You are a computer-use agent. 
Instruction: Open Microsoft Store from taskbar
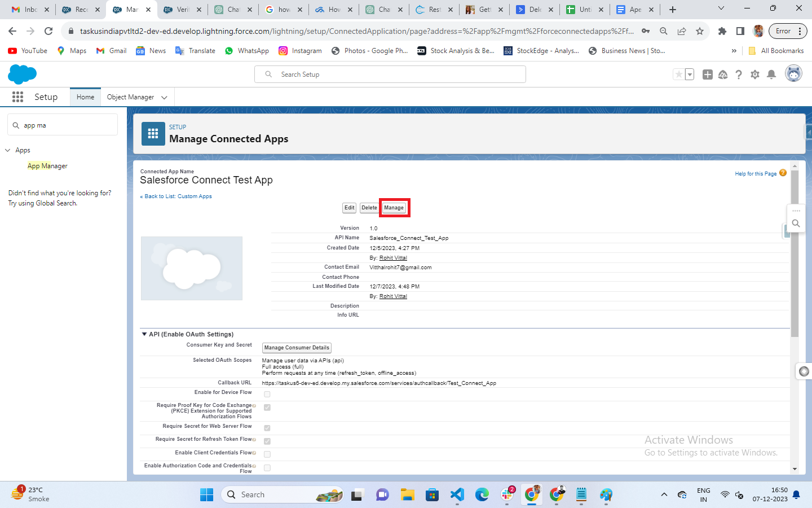(433, 495)
